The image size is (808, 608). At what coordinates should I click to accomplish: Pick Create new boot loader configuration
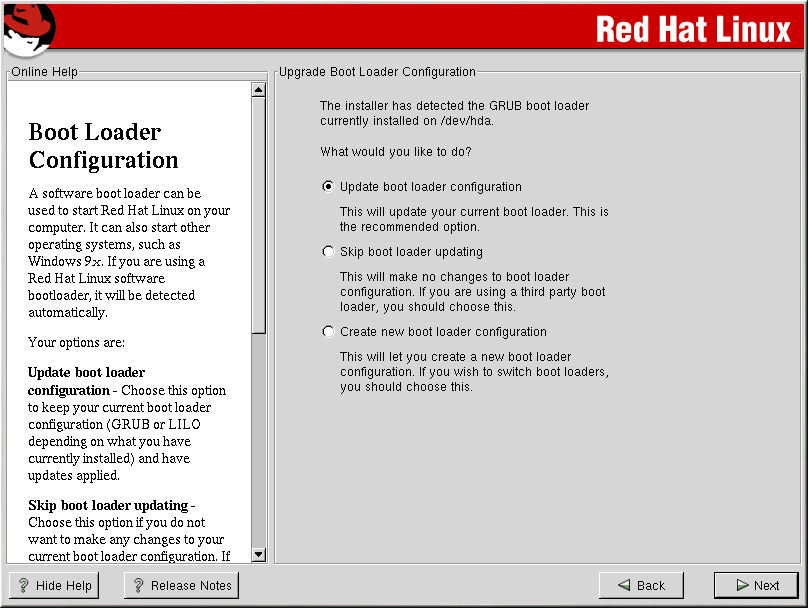pyautogui.click(x=328, y=332)
